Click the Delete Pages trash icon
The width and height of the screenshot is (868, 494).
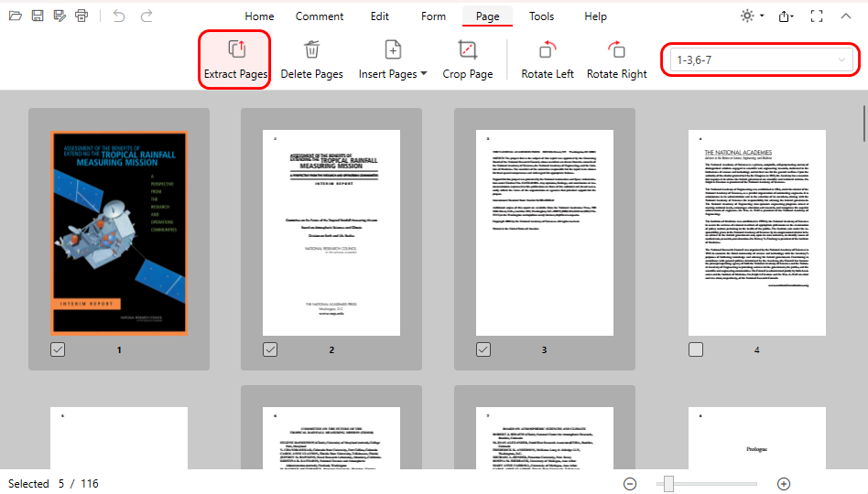[x=311, y=49]
